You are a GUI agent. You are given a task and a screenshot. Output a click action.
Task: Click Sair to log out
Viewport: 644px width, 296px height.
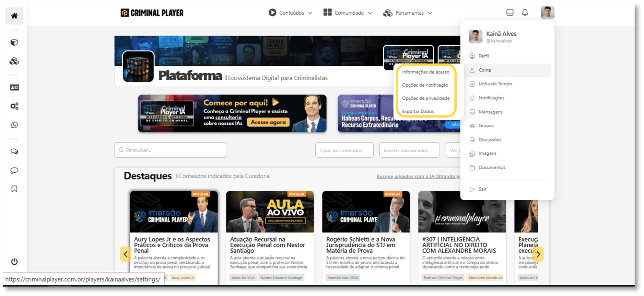[x=482, y=189]
